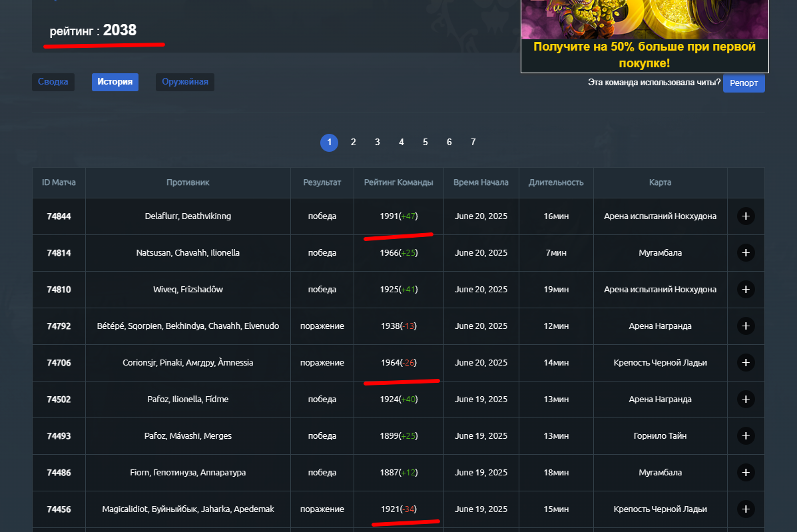This screenshot has height=532, width=797.
Task: Click the ID Матча column header
Action: tap(59, 182)
